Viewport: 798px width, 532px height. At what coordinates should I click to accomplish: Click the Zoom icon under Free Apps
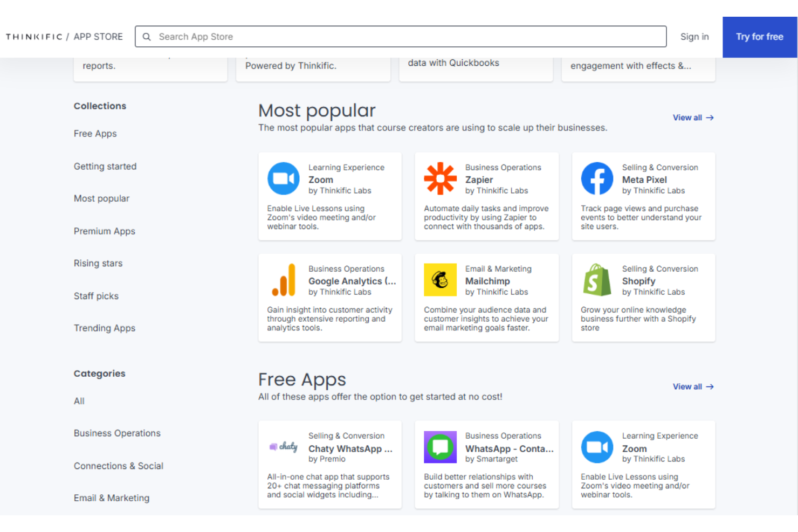point(597,447)
